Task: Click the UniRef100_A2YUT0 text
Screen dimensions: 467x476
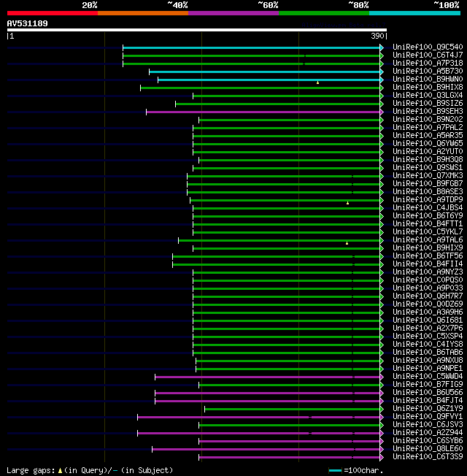Action: (428, 151)
